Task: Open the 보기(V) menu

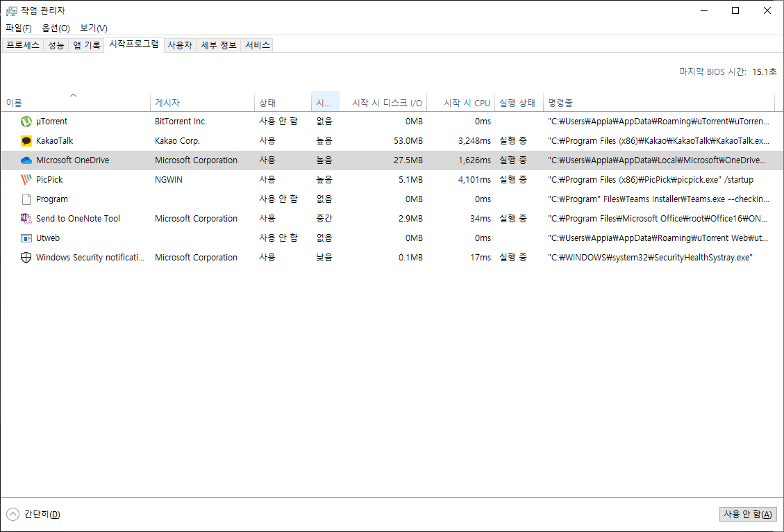Action: [x=94, y=28]
